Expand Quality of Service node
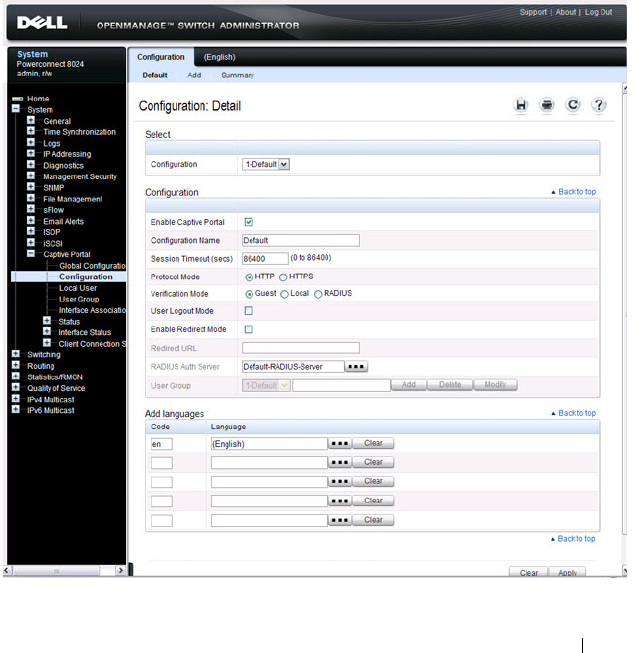This screenshot has height=653, width=641. click(16, 387)
